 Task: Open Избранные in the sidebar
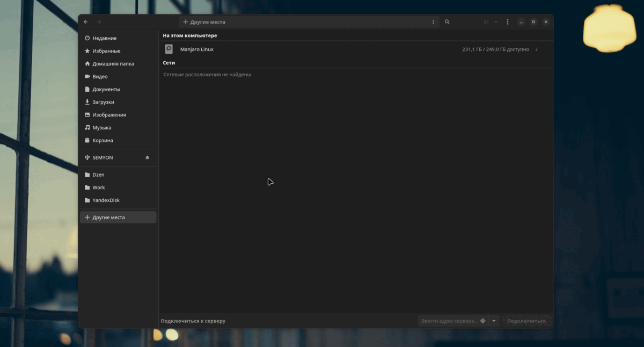click(x=106, y=51)
